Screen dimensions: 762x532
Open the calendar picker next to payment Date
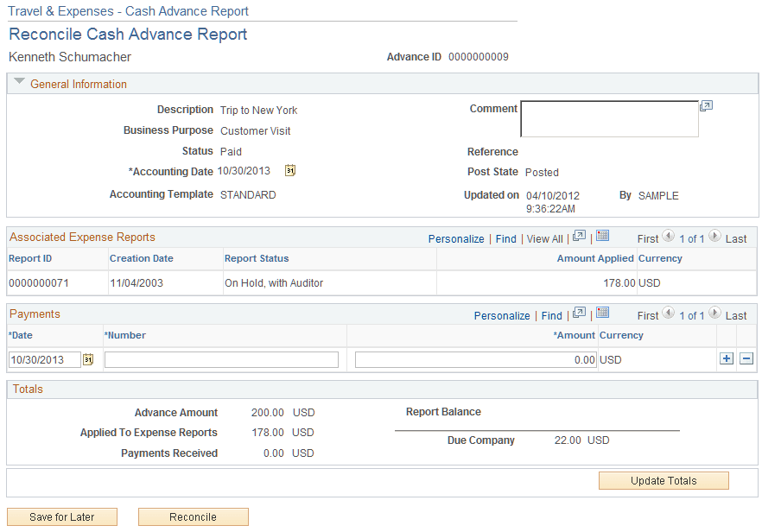click(x=88, y=359)
